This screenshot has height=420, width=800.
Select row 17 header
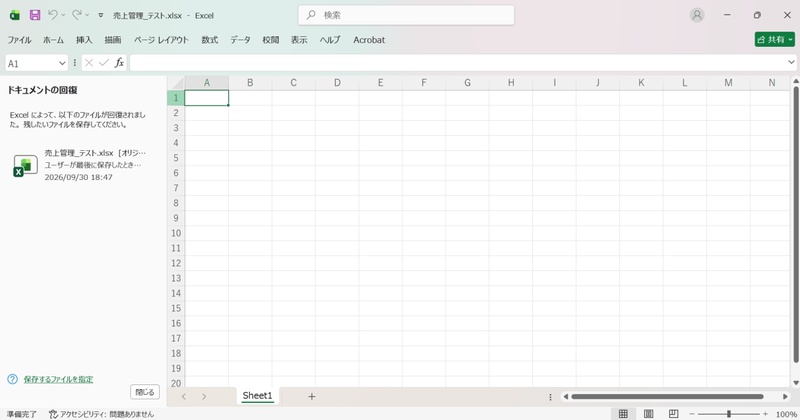pos(176,338)
